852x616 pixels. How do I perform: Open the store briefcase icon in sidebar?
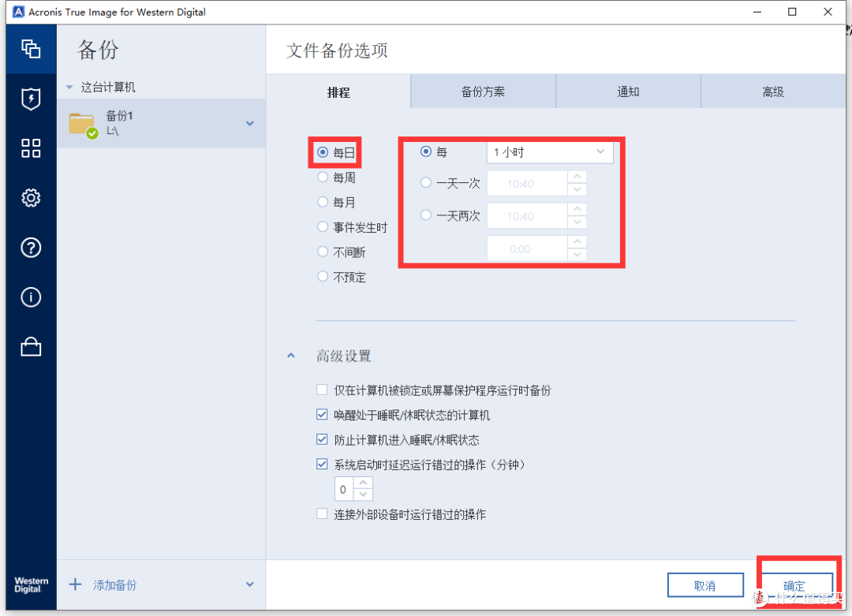(x=31, y=346)
